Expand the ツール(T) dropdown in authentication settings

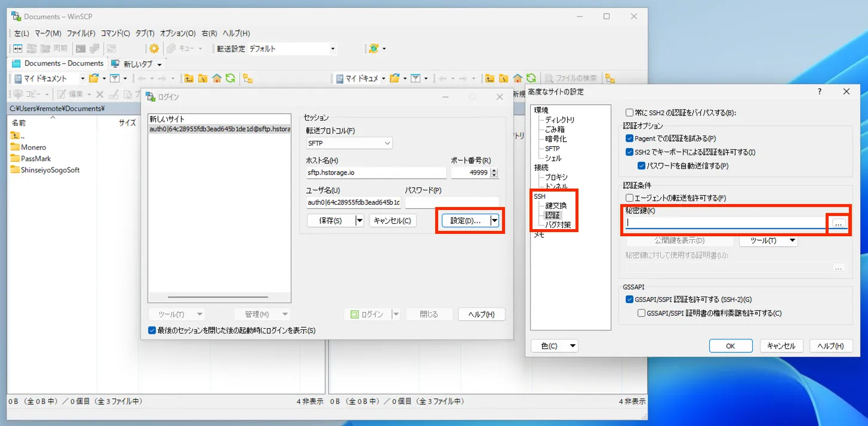click(x=768, y=240)
